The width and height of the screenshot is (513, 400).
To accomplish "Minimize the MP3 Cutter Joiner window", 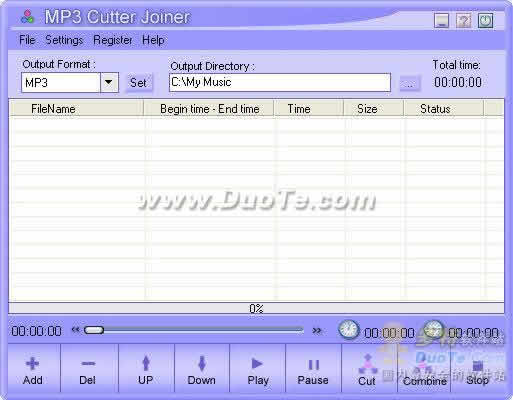I will 442,21.
